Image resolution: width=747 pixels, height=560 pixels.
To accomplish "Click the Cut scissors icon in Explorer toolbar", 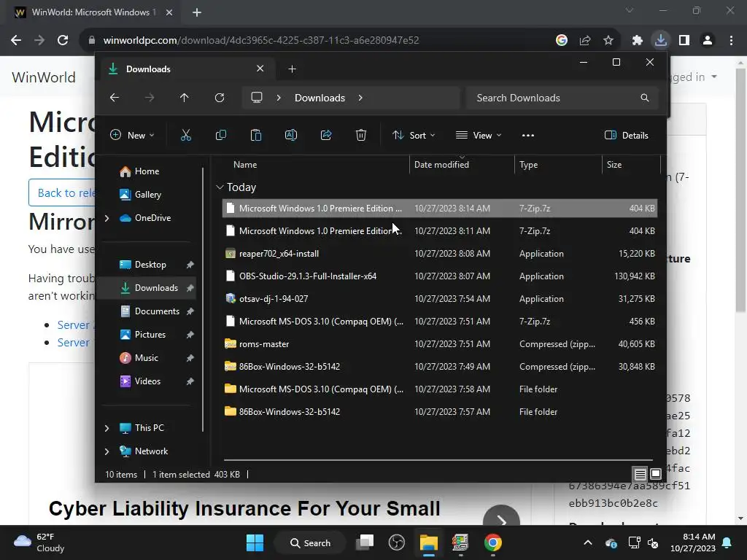I will click(186, 135).
